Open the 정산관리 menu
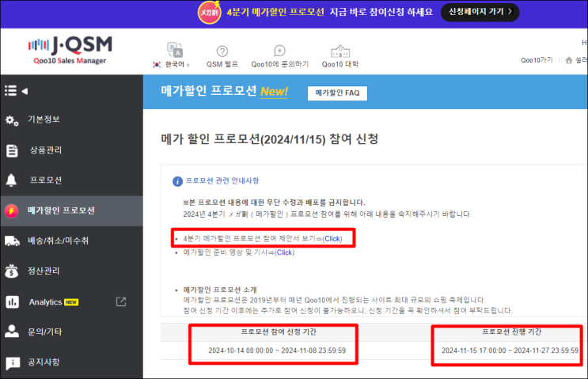588x379 pixels. pyautogui.click(x=44, y=271)
